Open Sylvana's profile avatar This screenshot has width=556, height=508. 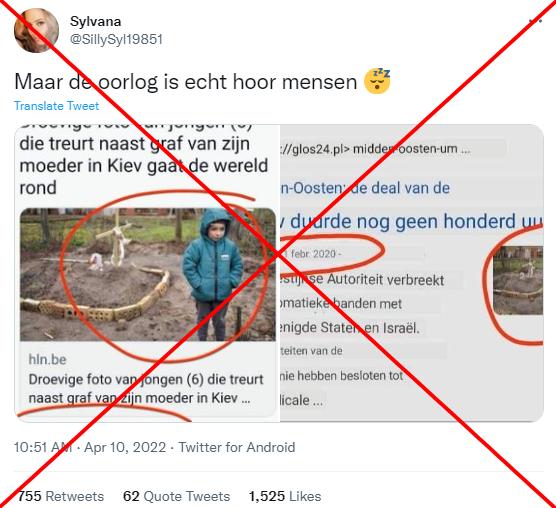coord(36,30)
